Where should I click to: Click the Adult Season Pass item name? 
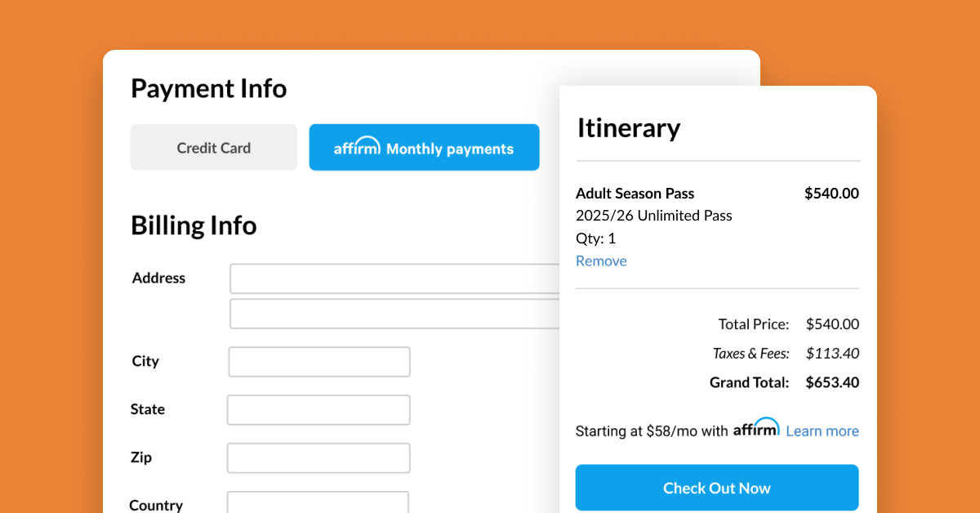(635, 193)
